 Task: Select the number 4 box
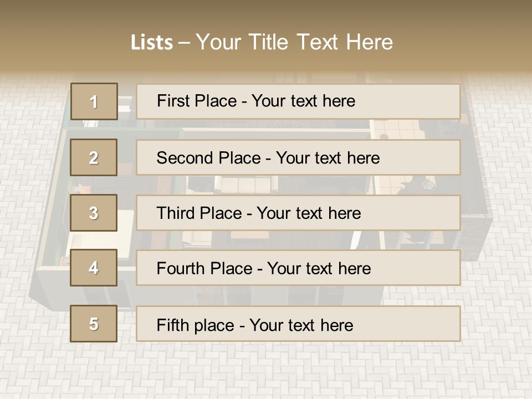tap(94, 268)
